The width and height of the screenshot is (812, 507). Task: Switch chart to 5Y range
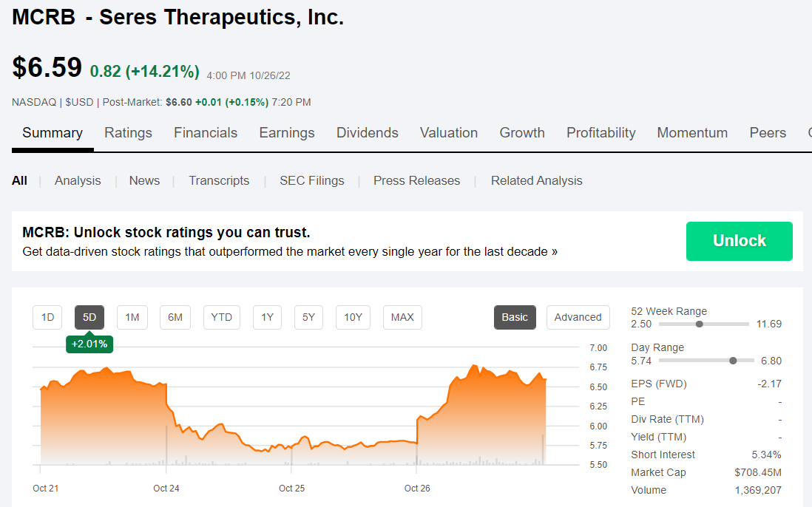point(308,317)
